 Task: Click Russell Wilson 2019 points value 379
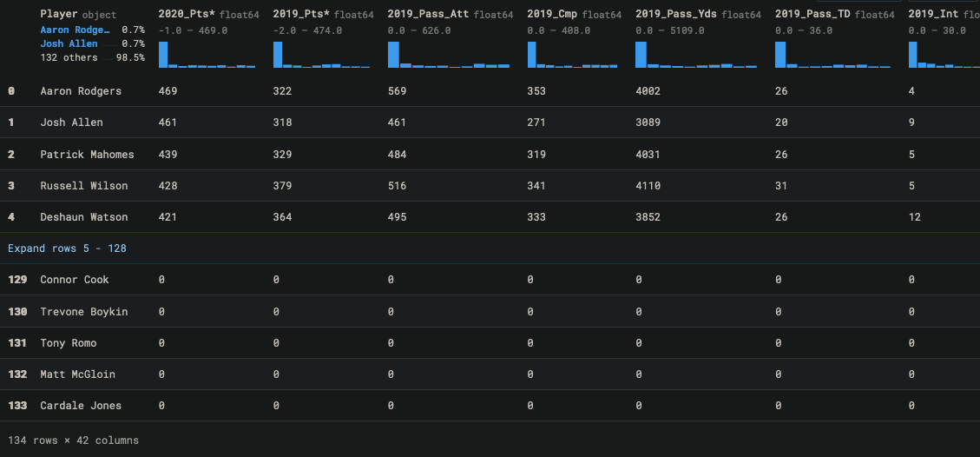tap(282, 186)
